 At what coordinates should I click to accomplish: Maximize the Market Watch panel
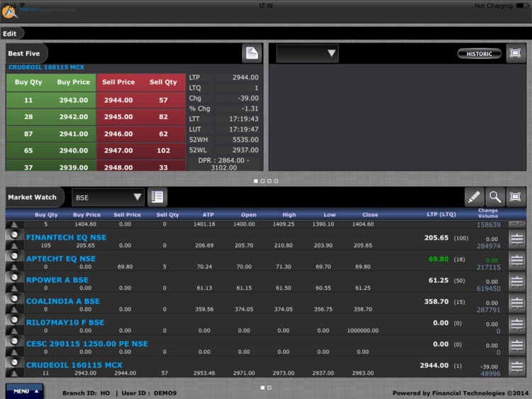[x=516, y=197]
